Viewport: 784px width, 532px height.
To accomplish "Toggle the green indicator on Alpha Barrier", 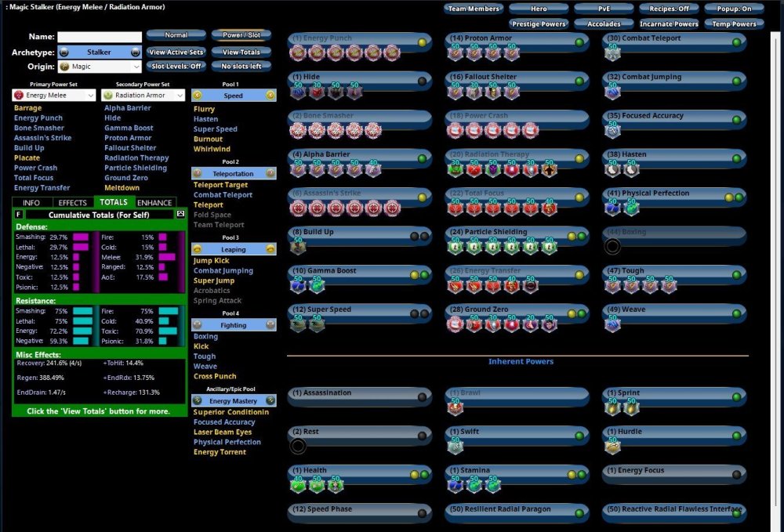I will pyautogui.click(x=423, y=159).
